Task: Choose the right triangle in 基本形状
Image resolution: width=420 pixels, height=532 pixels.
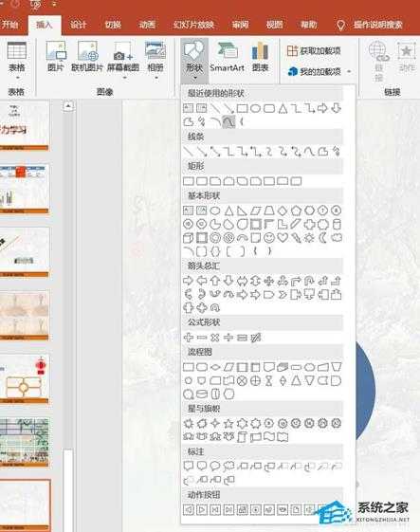Action: pyautogui.click(x=242, y=211)
